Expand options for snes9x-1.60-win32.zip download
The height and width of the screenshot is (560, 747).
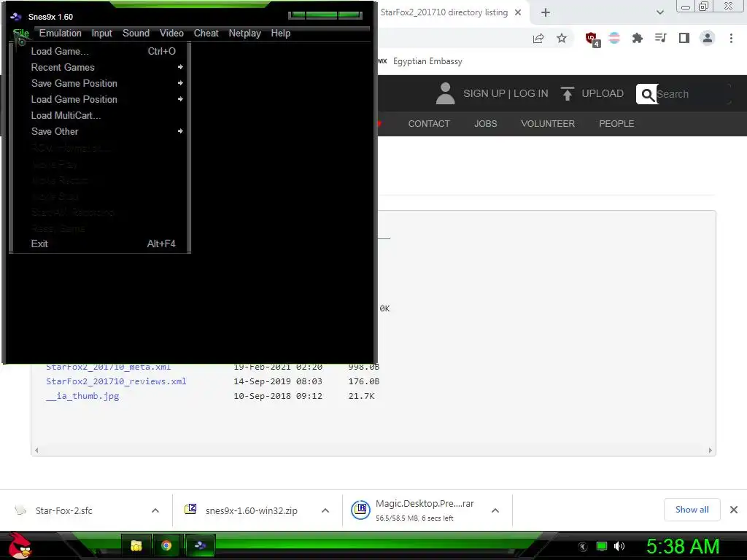(325, 510)
